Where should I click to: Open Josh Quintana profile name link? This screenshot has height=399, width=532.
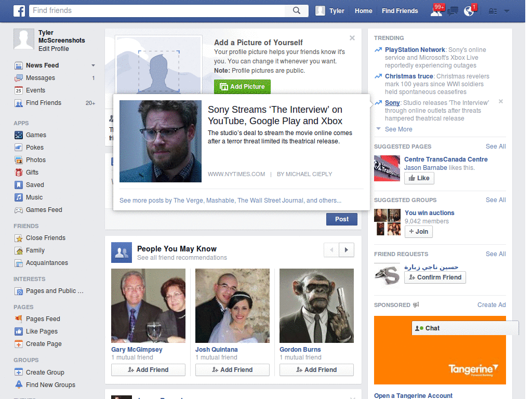[217, 350]
